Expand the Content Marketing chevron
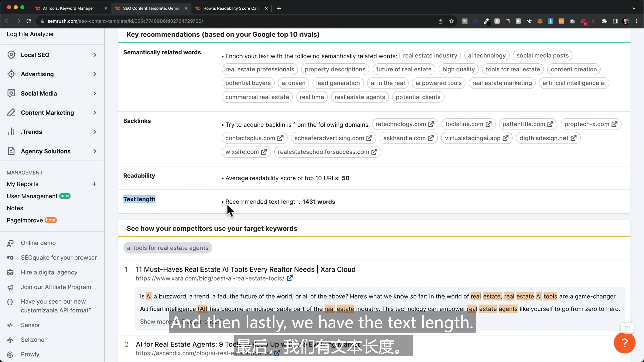The width and height of the screenshot is (644, 362). coord(95,113)
